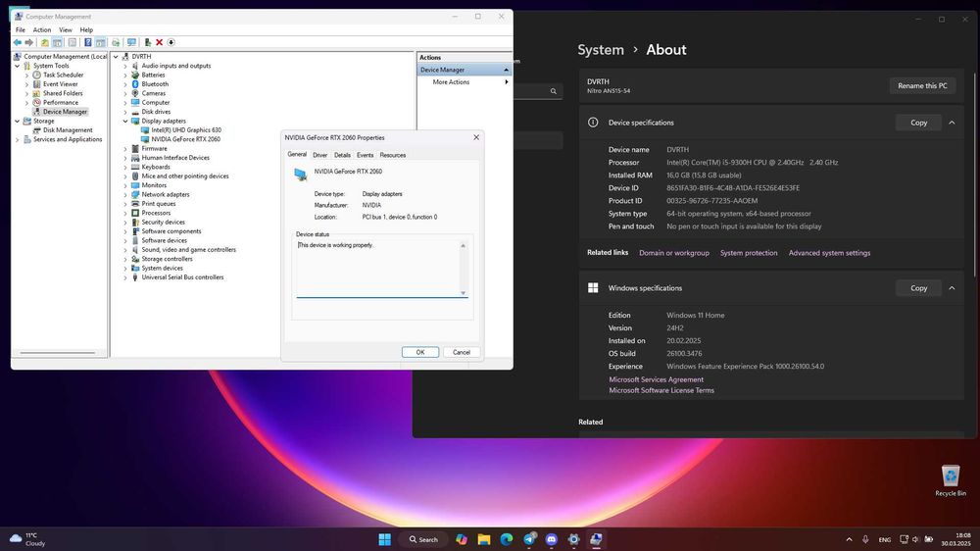Toggle the Show/Hide Action Pane toolbar icon
The width and height of the screenshot is (980, 551).
pos(100,42)
